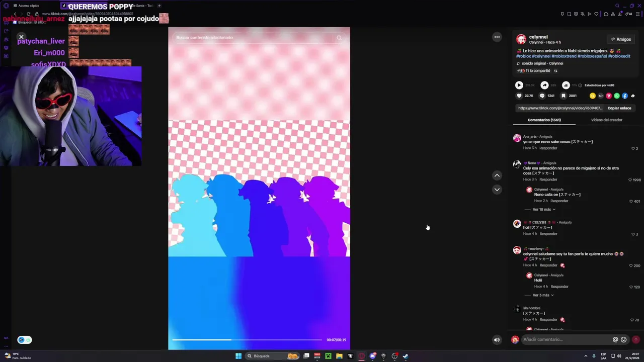
Task: Open the Windows Start menu
Action: [238, 356]
